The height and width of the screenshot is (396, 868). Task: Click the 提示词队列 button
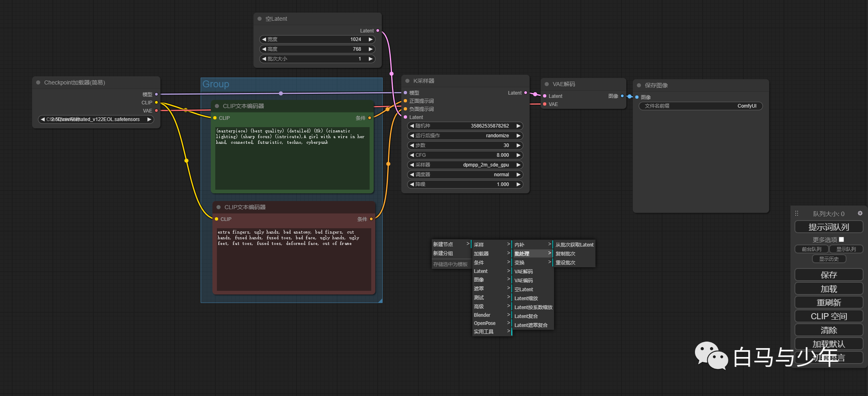click(829, 227)
